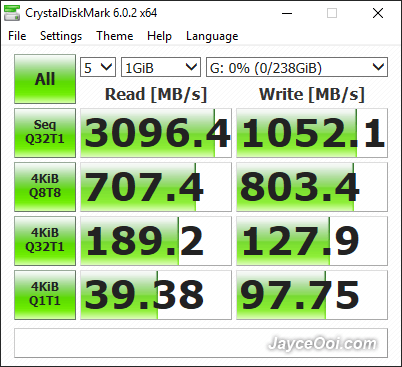This screenshot has width=402, height=367.
Task: Open the test size dropdown showing 1GiB
Action: coord(161,67)
